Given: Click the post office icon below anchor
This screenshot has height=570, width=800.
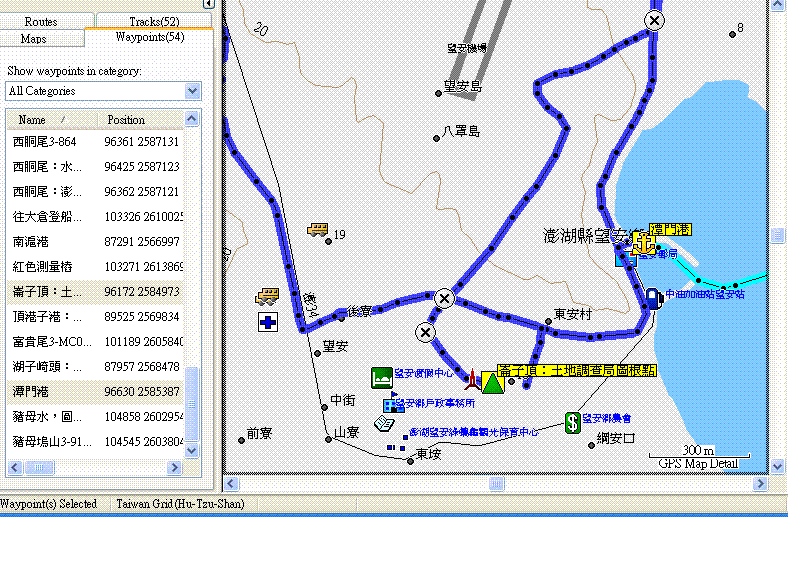Looking at the screenshot, I should [x=626, y=258].
